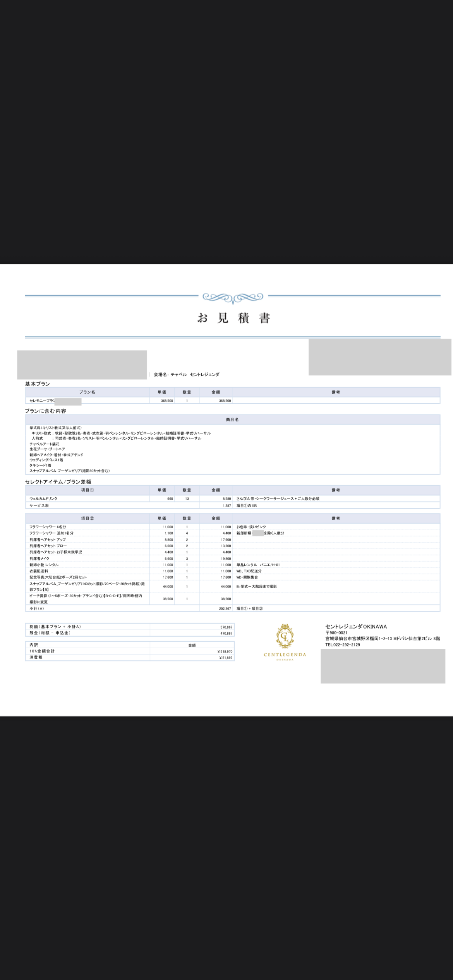Tap 総額(基本プラン+小計A) label
Viewport: 453px width, 980px height.
tap(55, 626)
